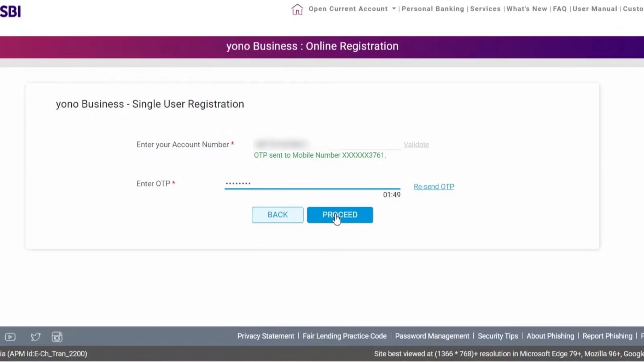
Task: Click the BACK button
Action: point(278,215)
